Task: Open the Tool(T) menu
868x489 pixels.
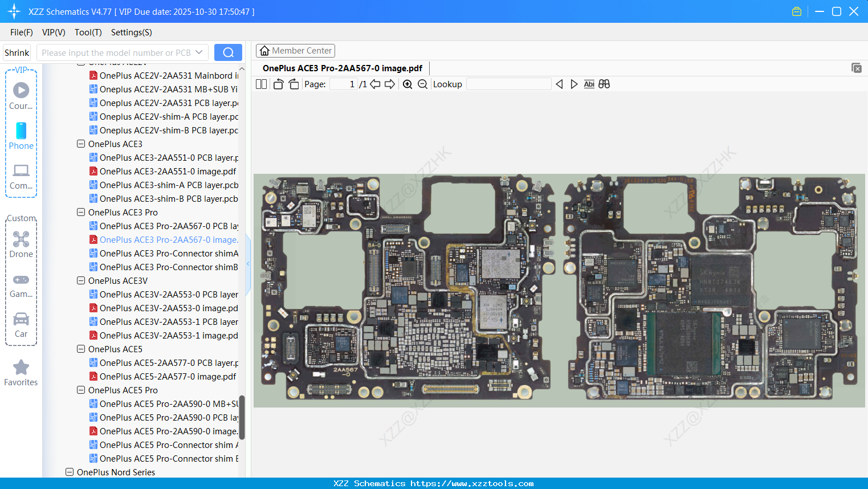Action: tap(88, 32)
